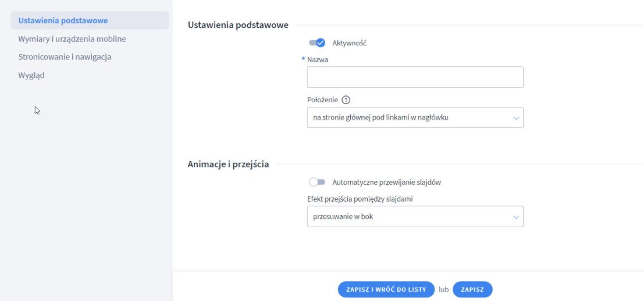The width and height of the screenshot is (644, 301).
Task: Click the Zapisz i wróć do listy button
Action: (386, 289)
